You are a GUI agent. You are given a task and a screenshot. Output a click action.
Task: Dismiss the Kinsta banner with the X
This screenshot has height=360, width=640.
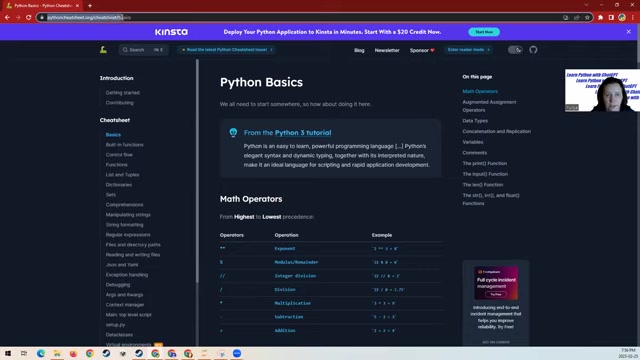tap(629, 32)
